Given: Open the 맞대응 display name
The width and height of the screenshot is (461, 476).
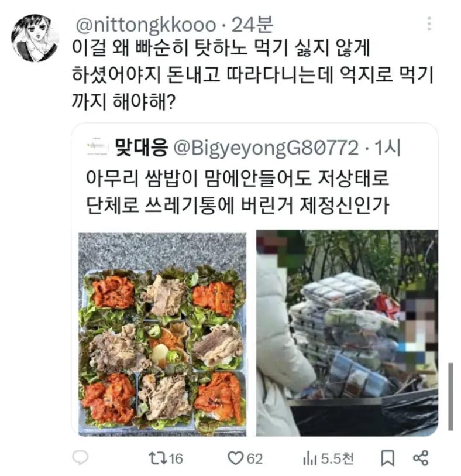Looking at the screenshot, I should point(142,147).
